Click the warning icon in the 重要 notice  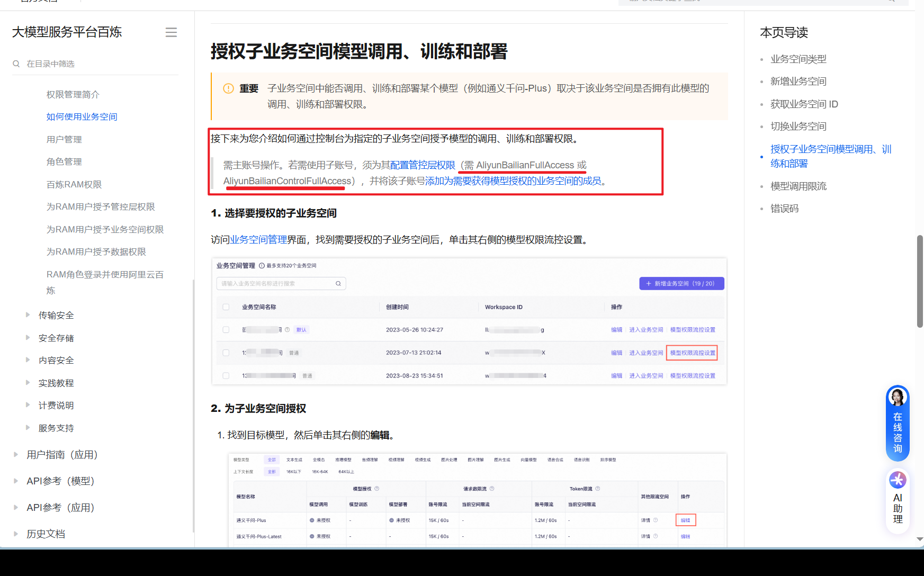(x=228, y=88)
